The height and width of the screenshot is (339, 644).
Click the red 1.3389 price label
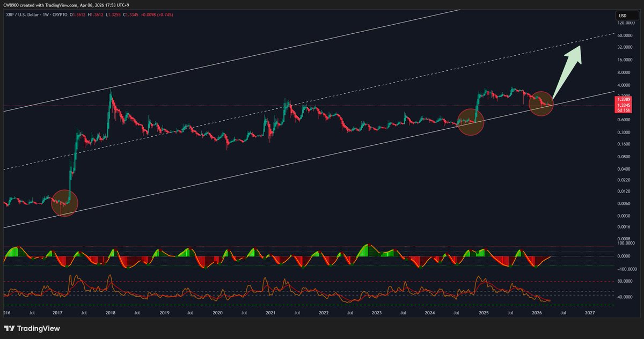coord(623,100)
